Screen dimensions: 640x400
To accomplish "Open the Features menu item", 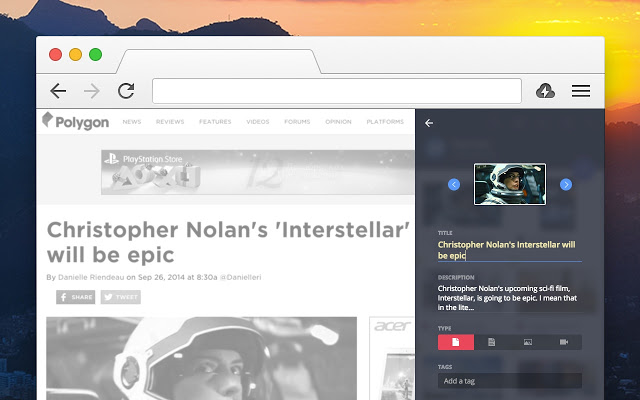I will click(215, 122).
